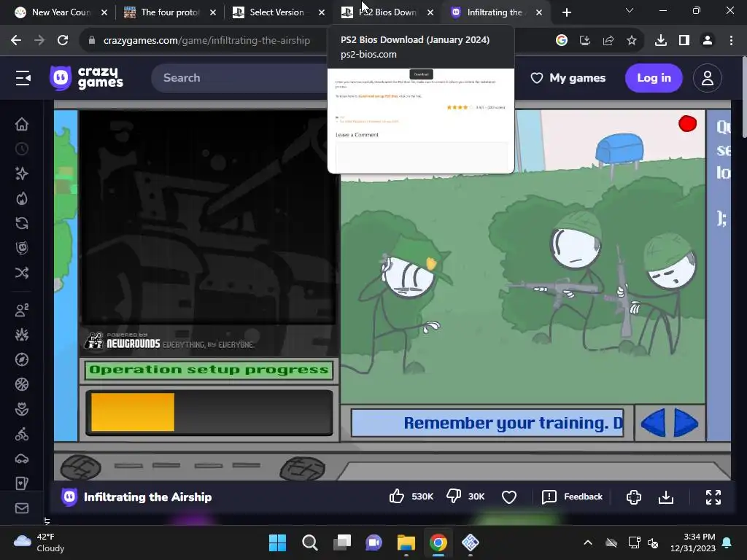This screenshot has width=747, height=560.
Task: Open My games
Action: click(x=568, y=77)
